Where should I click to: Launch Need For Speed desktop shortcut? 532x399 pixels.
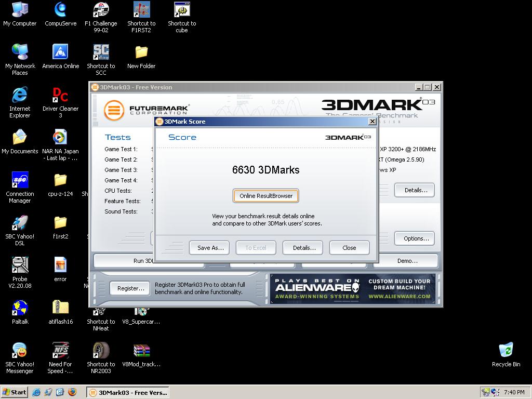(x=60, y=351)
